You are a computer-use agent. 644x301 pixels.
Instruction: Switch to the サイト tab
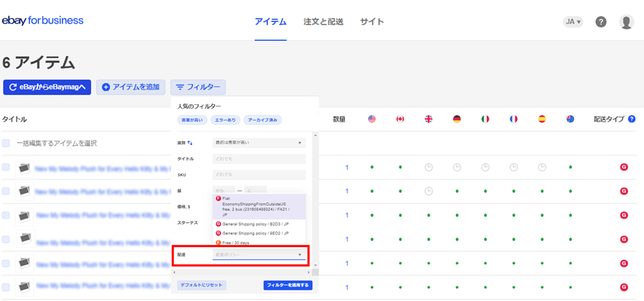pos(372,22)
